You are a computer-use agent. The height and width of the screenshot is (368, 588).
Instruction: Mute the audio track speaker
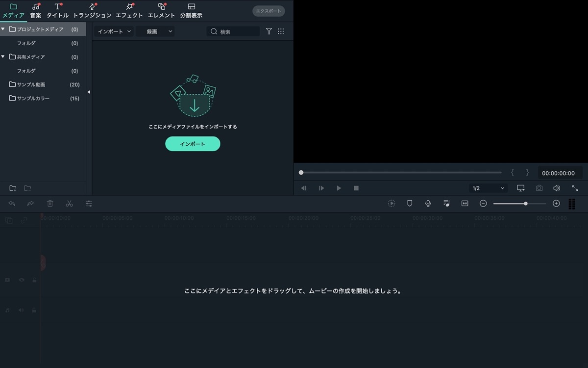pyautogui.click(x=21, y=310)
